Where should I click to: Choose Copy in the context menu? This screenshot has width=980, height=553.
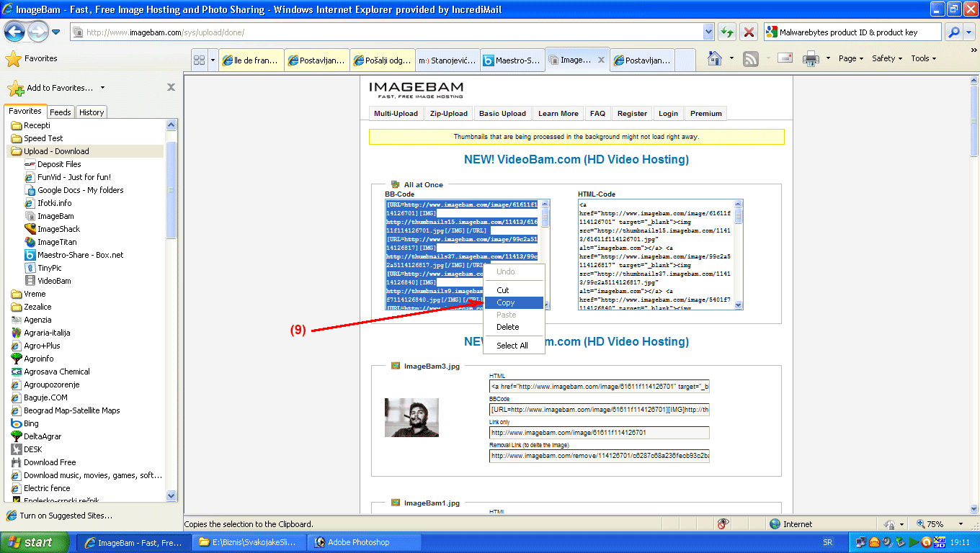tap(513, 302)
